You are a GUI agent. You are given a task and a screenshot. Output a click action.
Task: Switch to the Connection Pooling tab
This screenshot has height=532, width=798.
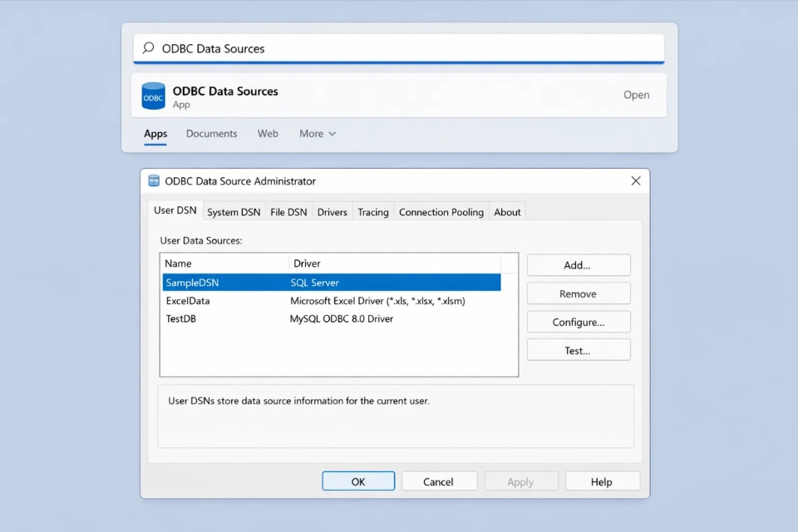point(441,212)
